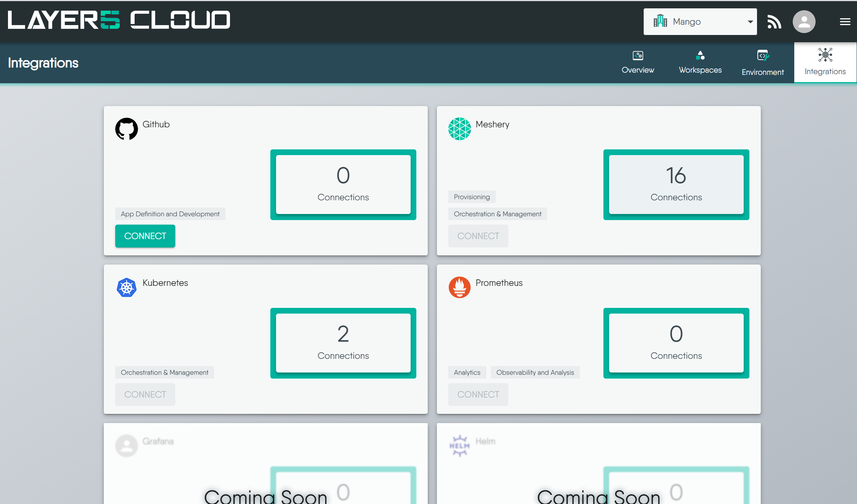Viewport: 857px width, 504px height.
Task: Click the Orchestration & Management chip on Kubernetes
Action: click(x=164, y=372)
